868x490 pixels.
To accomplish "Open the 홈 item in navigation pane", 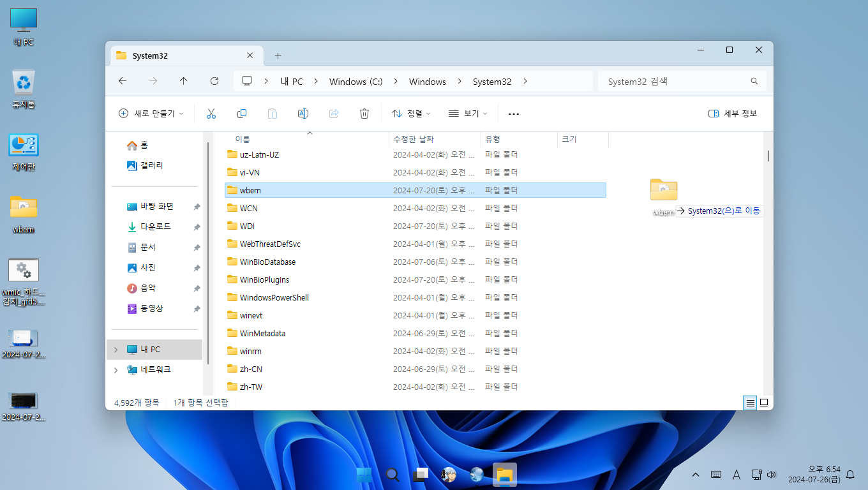I will click(137, 145).
